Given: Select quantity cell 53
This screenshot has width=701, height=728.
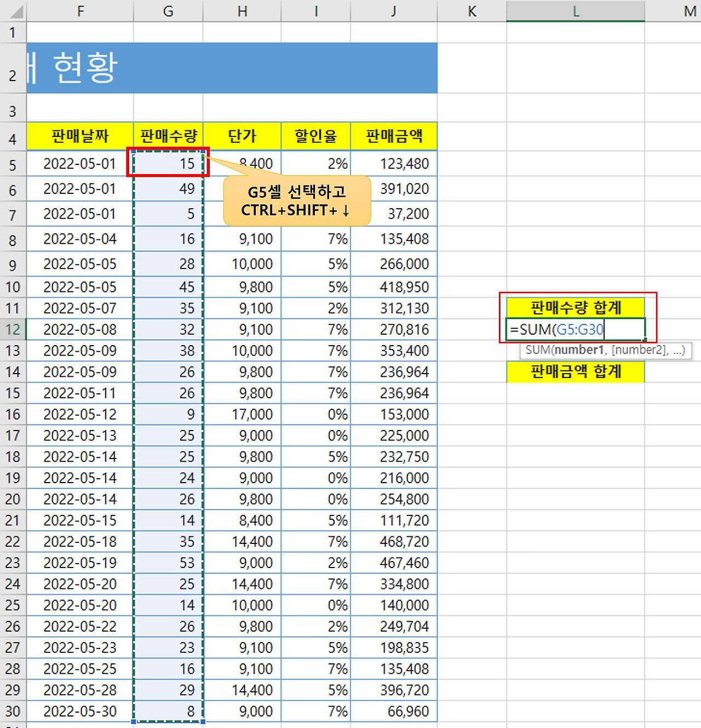Looking at the screenshot, I should pyautogui.click(x=168, y=563).
